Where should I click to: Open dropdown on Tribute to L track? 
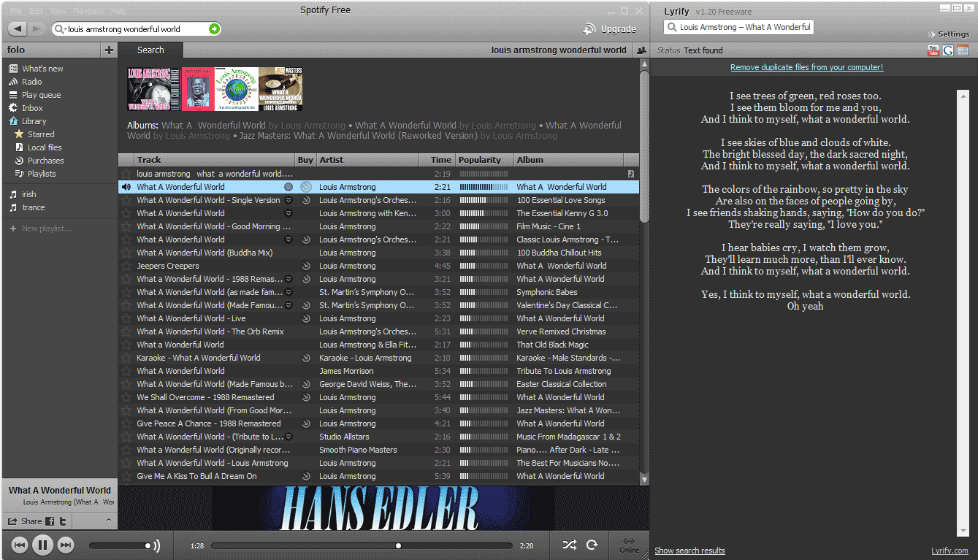coord(289,437)
